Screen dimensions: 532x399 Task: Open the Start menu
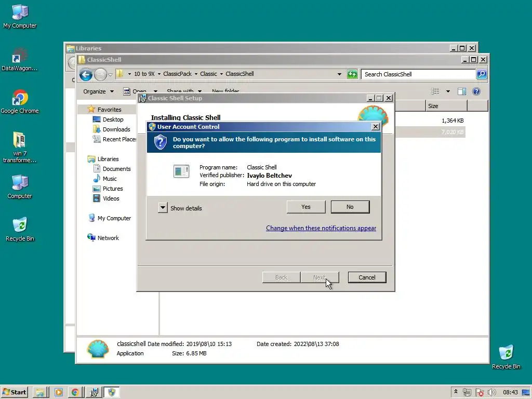14,392
